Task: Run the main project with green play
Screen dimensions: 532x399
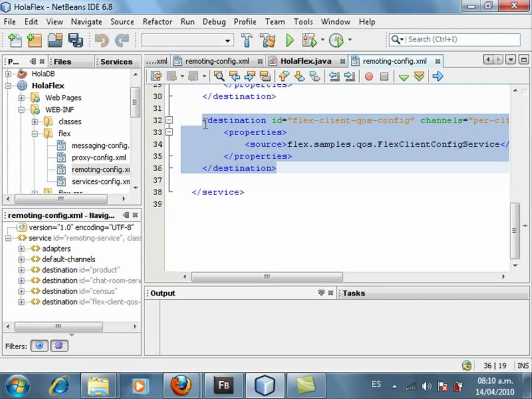Action: [x=290, y=40]
